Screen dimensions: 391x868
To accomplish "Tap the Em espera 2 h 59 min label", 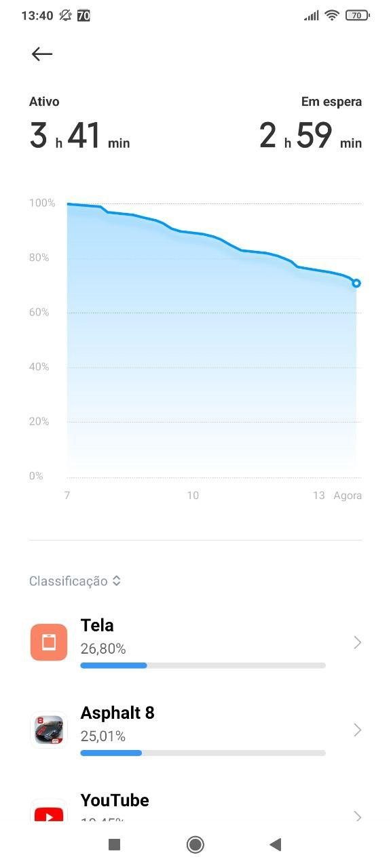I will (310, 124).
